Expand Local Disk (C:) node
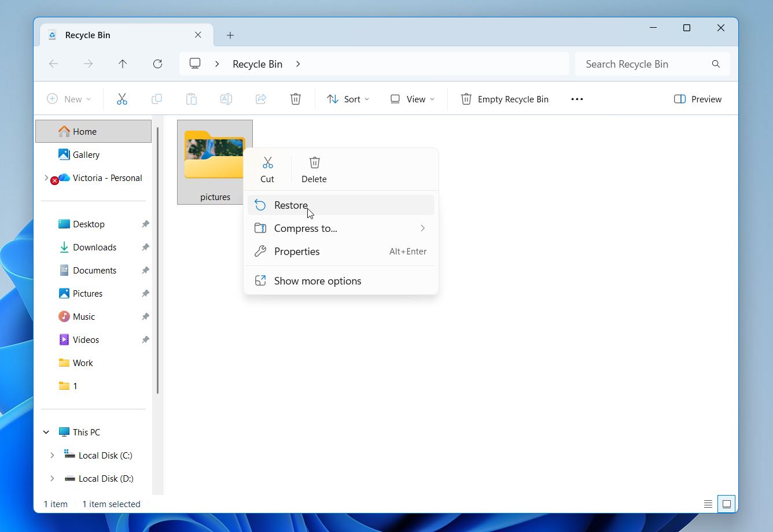773x532 pixels. 52,455
